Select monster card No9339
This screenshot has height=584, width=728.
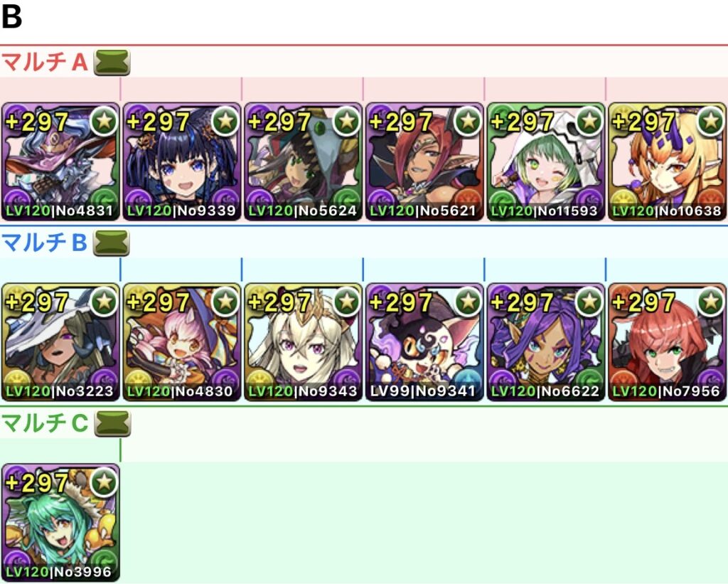tap(182, 161)
